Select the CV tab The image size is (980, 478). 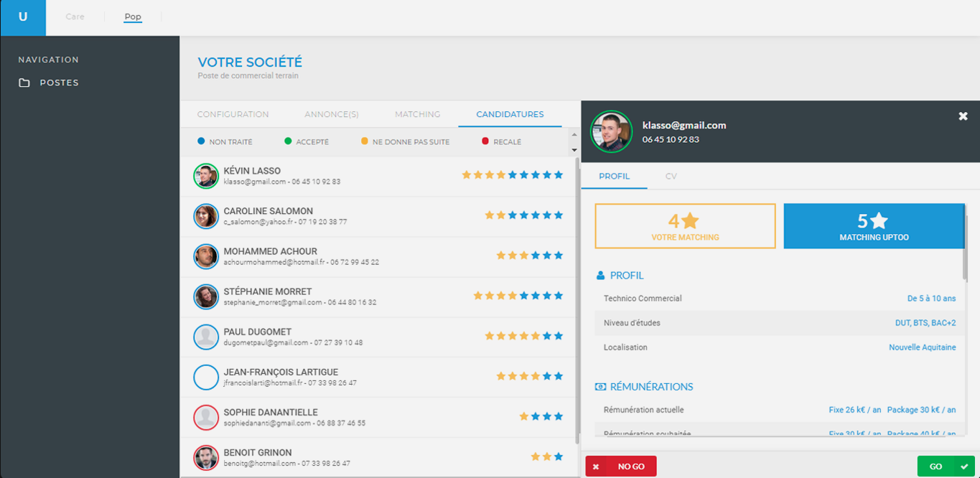(671, 176)
